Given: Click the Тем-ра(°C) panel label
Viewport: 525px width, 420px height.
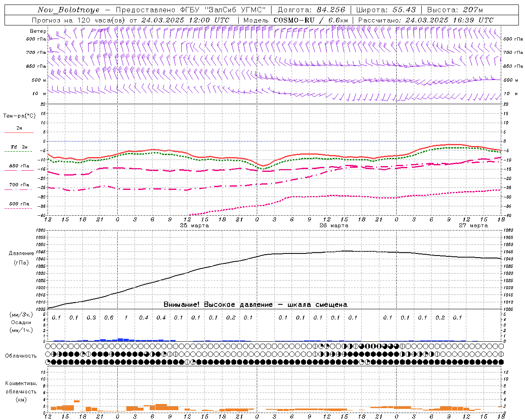Looking at the screenshot, I should [19, 116].
